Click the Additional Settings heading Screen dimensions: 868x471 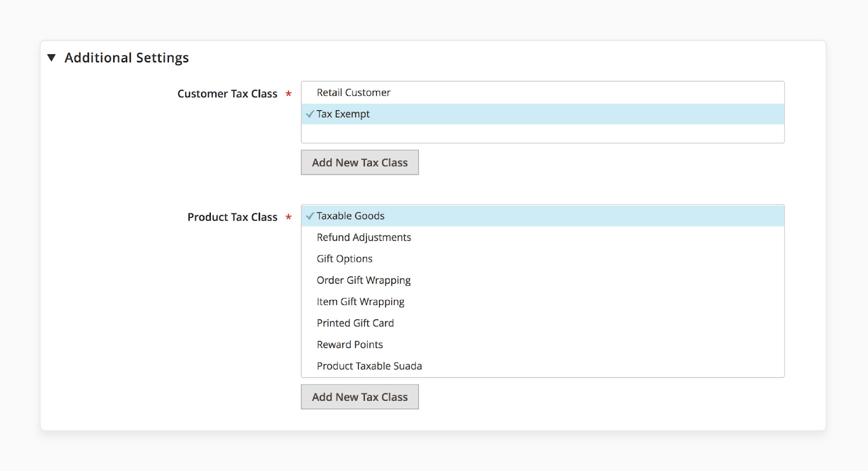pyautogui.click(x=127, y=58)
